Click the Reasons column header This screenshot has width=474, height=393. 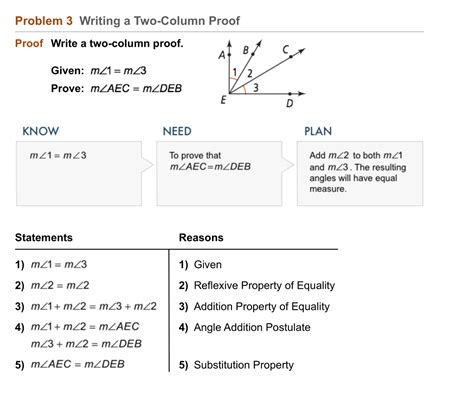coord(201,237)
